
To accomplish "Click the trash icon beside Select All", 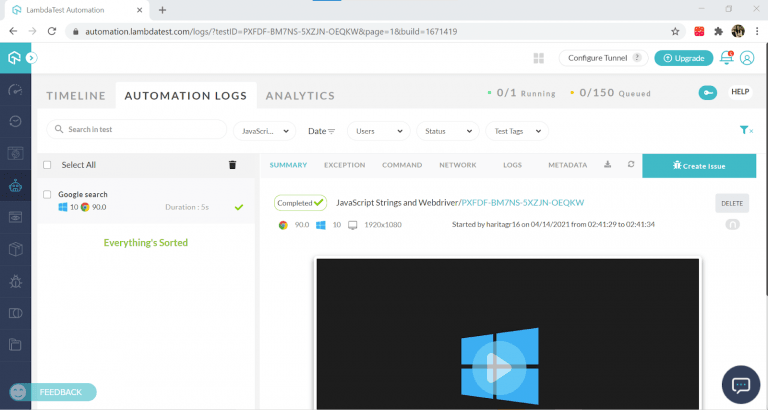I will [x=232, y=165].
